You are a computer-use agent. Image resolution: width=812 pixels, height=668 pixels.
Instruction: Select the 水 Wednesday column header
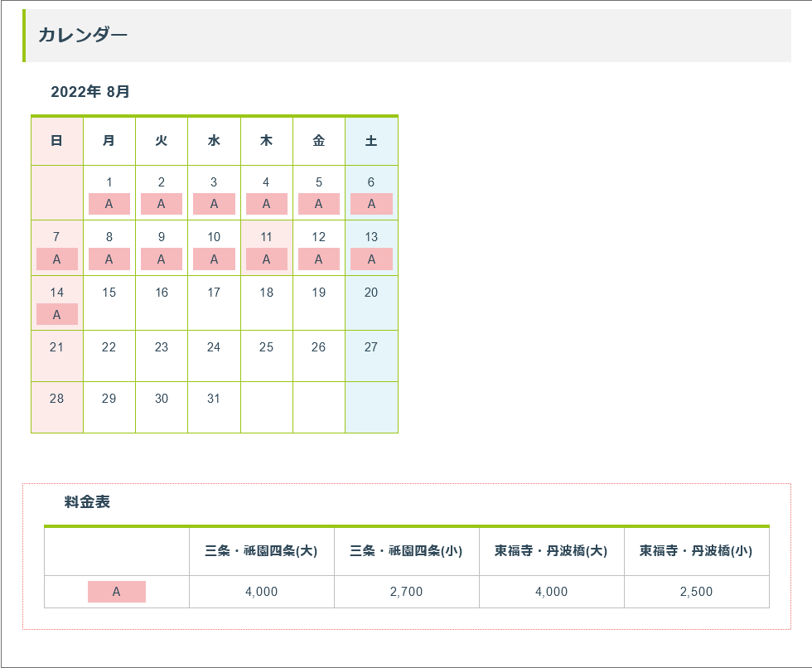(214, 141)
